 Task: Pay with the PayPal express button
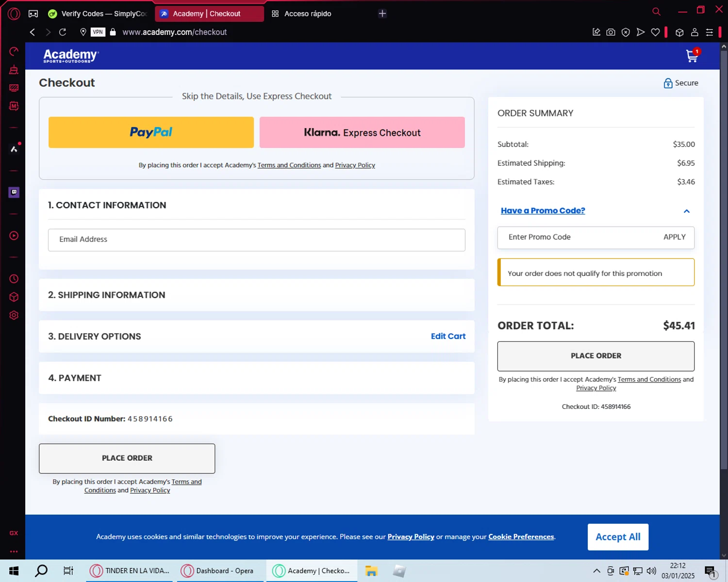151,132
